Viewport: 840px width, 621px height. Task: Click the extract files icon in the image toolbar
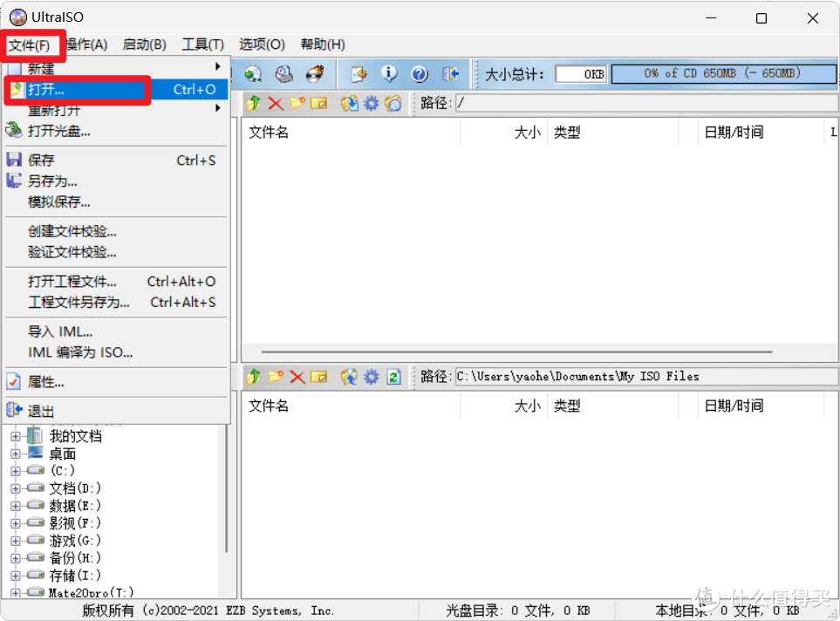click(x=349, y=103)
